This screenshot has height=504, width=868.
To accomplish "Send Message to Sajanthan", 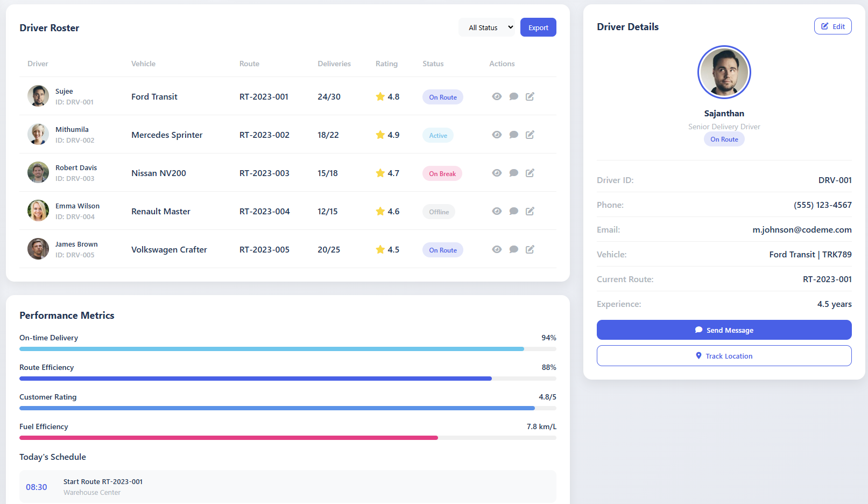I will click(724, 330).
